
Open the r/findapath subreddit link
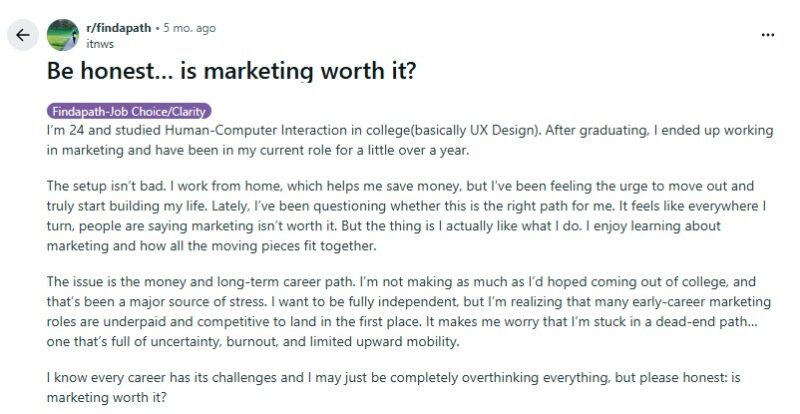pos(120,28)
